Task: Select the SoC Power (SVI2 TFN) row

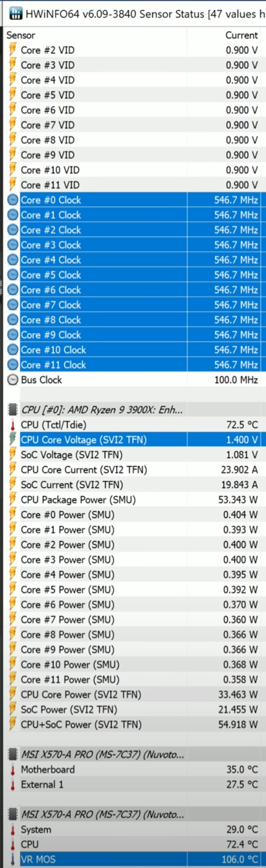Action: point(133,709)
